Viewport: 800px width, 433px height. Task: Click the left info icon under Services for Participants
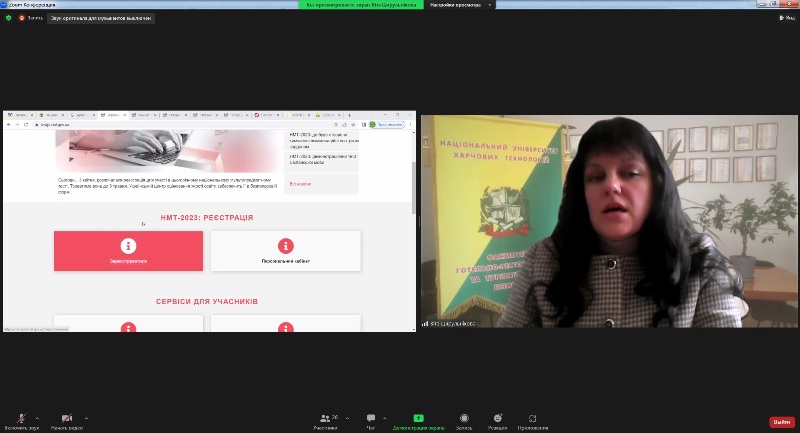point(128,327)
